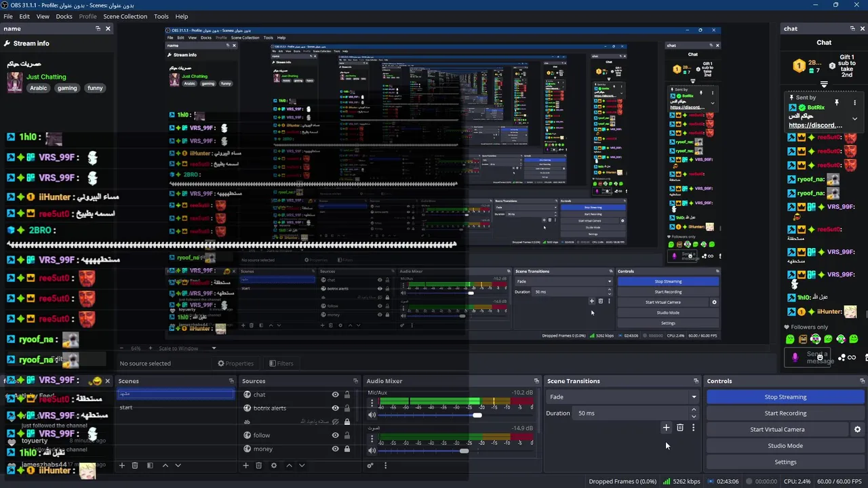
Task: Click the Duration 50 ms field
Action: (x=632, y=413)
